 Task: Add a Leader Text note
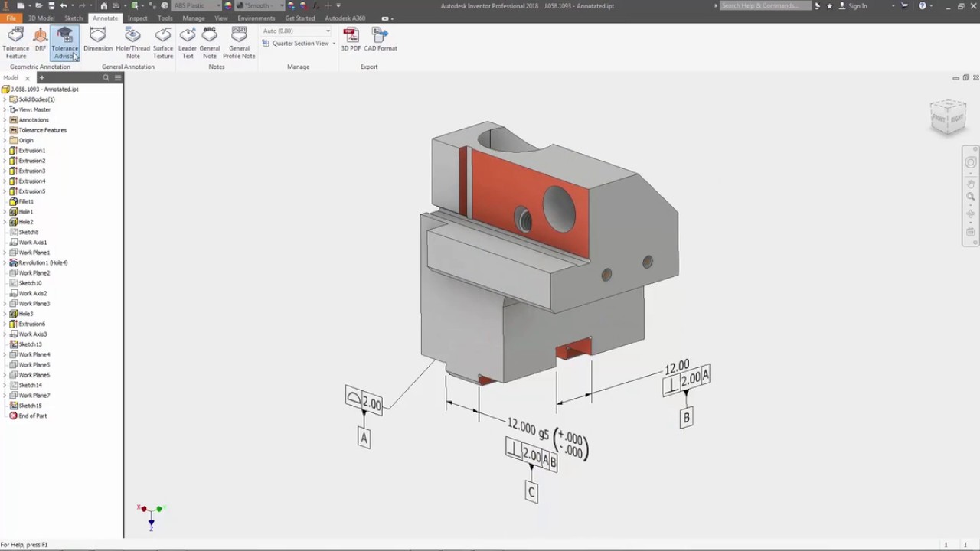[x=188, y=43]
